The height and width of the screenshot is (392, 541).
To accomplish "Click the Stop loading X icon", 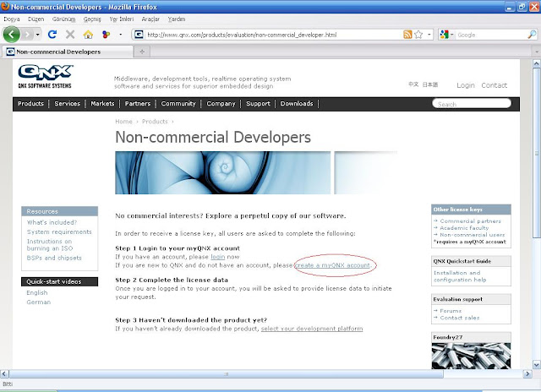I will pos(70,35).
